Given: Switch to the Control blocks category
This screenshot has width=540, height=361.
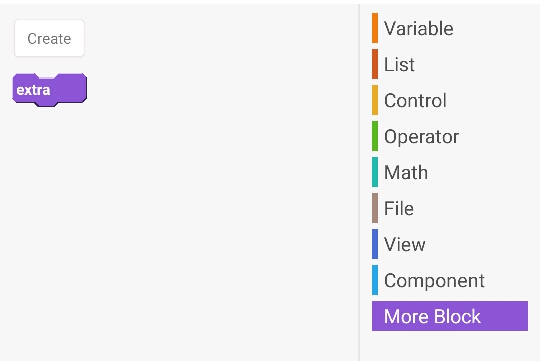Looking at the screenshot, I should (x=450, y=100).
